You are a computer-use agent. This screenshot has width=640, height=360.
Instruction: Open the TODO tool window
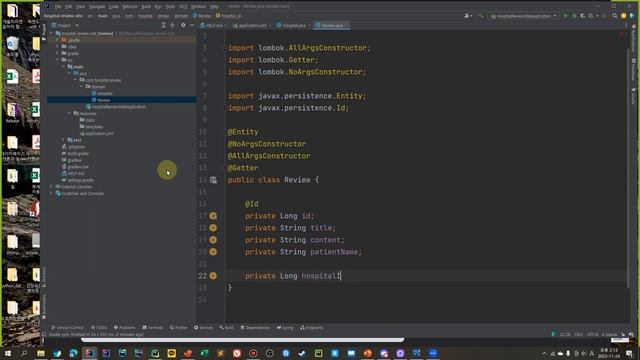[x=99, y=328]
